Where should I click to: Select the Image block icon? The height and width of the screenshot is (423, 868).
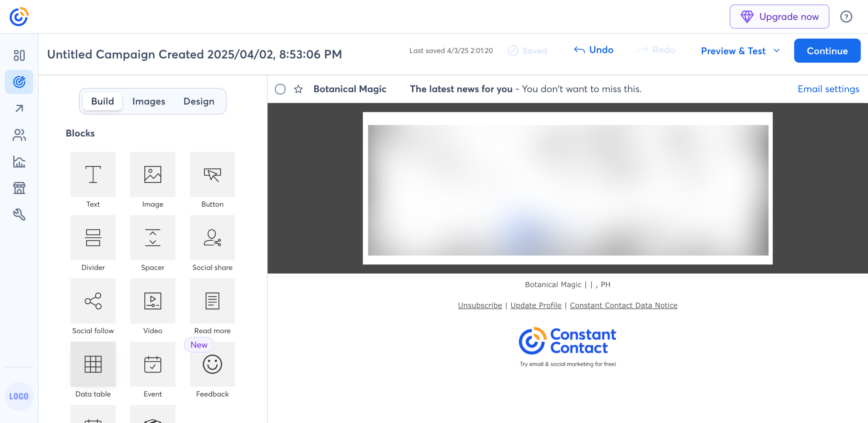[153, 175]
